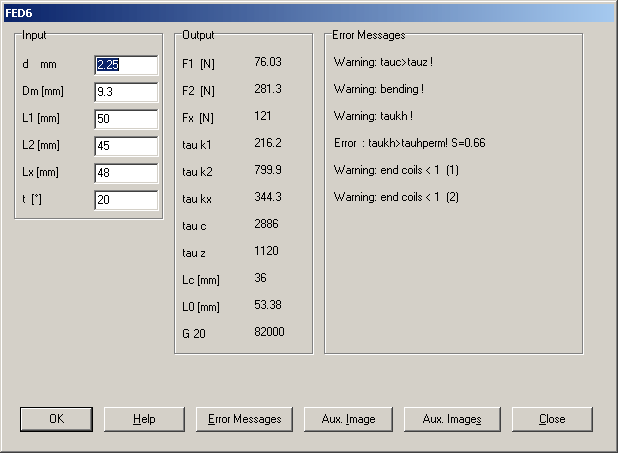Open the Aux. Image button

click(348, 419)
